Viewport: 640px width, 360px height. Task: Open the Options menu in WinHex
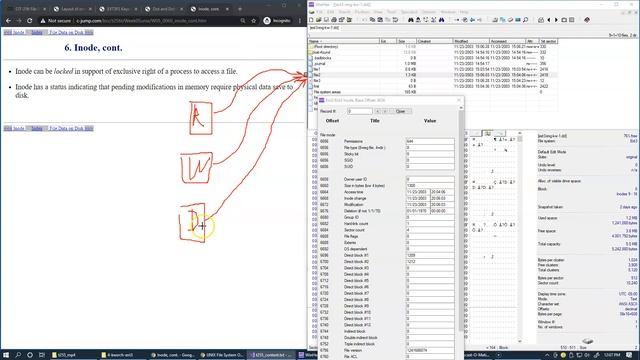pos(429,12)
